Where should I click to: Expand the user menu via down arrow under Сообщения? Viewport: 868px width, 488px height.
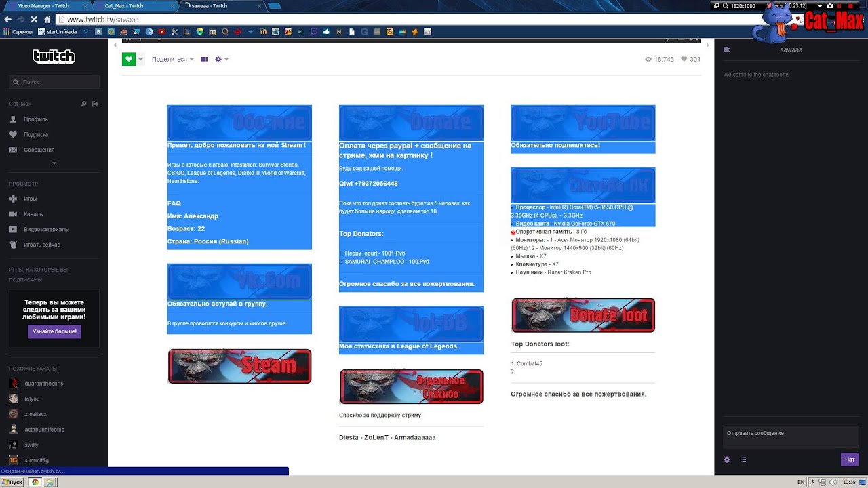point(54,163)
